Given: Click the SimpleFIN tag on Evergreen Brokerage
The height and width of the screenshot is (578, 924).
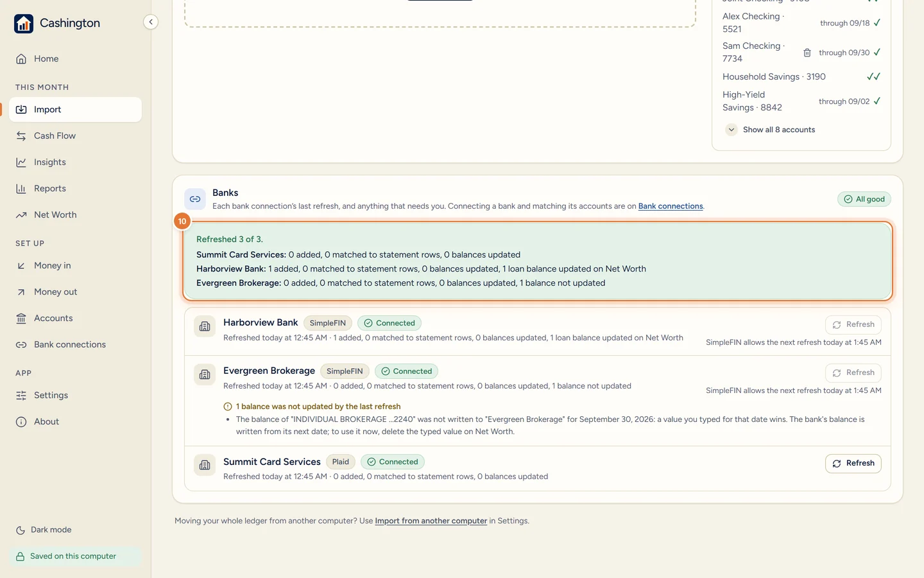Looking at the screenshot, I should point(345,371).
